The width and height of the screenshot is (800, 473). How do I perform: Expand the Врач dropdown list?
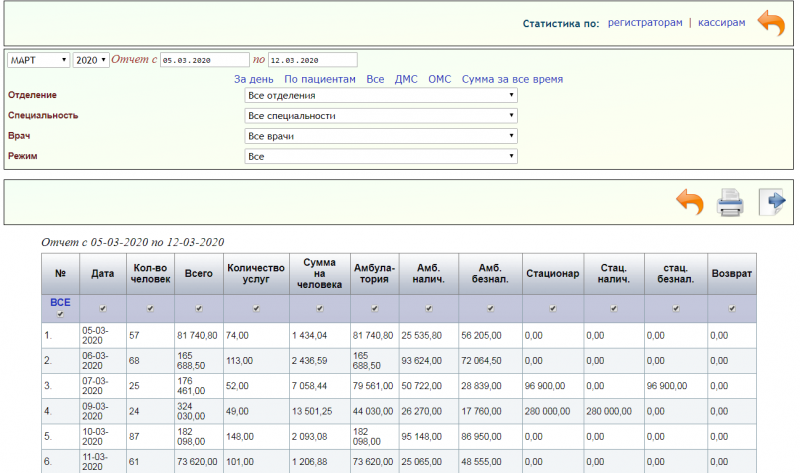click(x=381, y=136)
